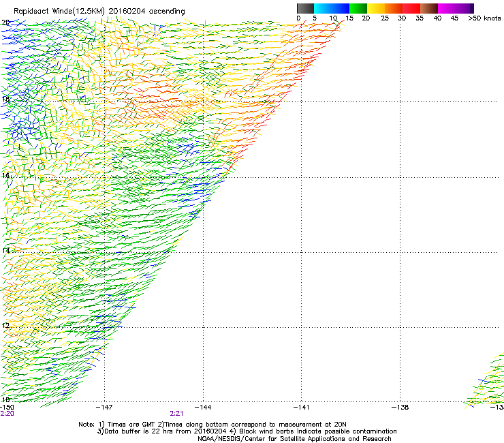Screen dimensions: 504x443
Task: Select the brown 35-40 knots legend swatch
Action: point(429,8)
